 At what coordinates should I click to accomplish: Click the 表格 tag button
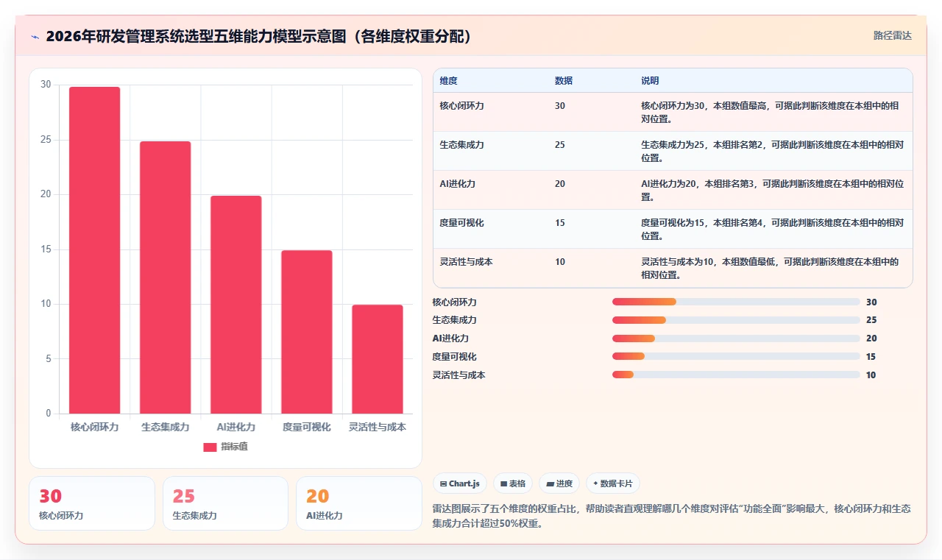click(x=513, y=483)
